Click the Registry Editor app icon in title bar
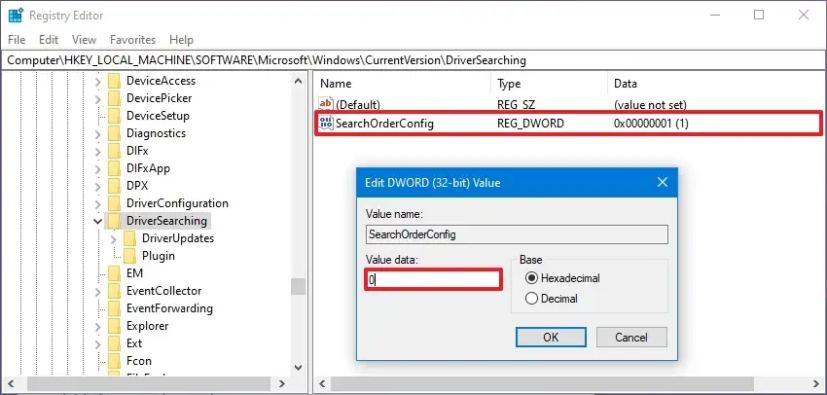 (16, 15)
